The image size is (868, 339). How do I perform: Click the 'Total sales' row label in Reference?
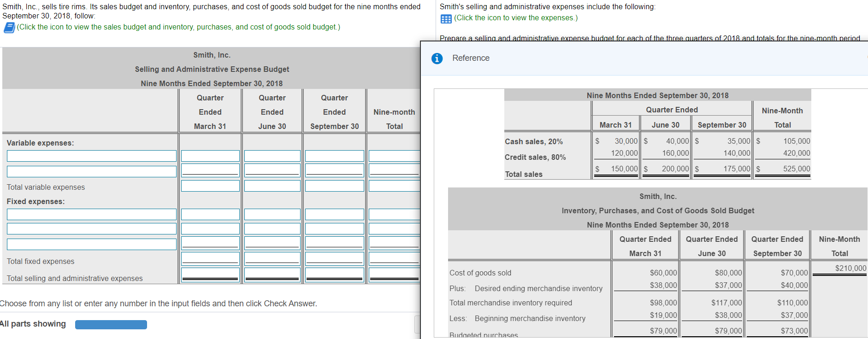(524, 174)
